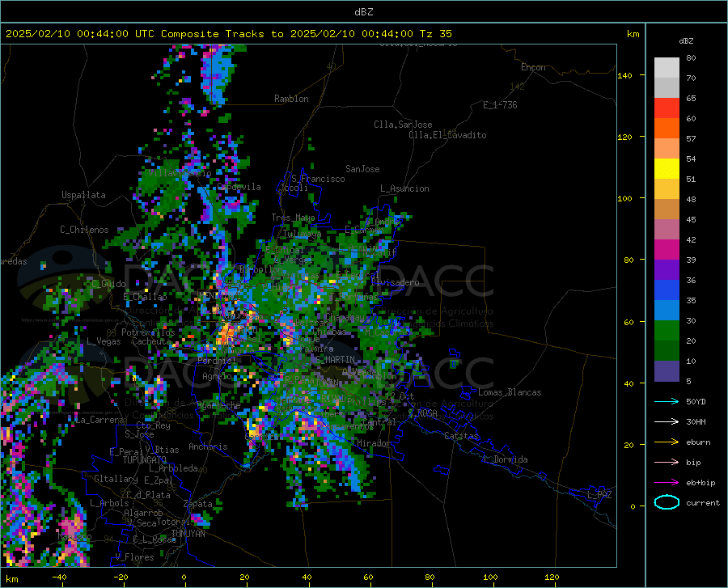Click the dBZ title at top

click(363, 12)
